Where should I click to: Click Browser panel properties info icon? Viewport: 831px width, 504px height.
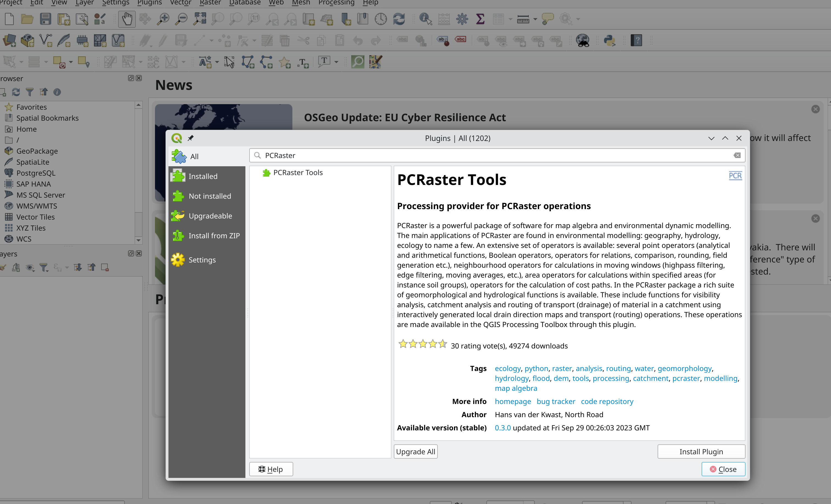pos(57,92)
